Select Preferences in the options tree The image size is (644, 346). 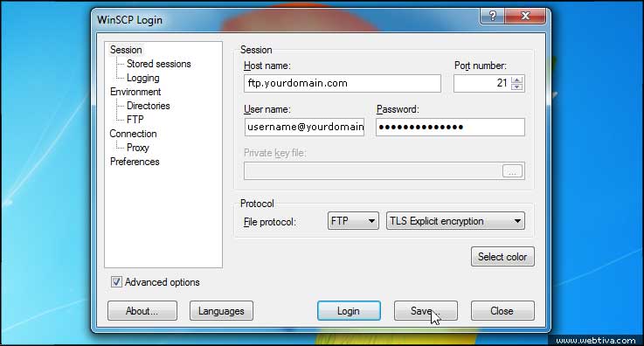pyautogui.click(x=135, y=162)
